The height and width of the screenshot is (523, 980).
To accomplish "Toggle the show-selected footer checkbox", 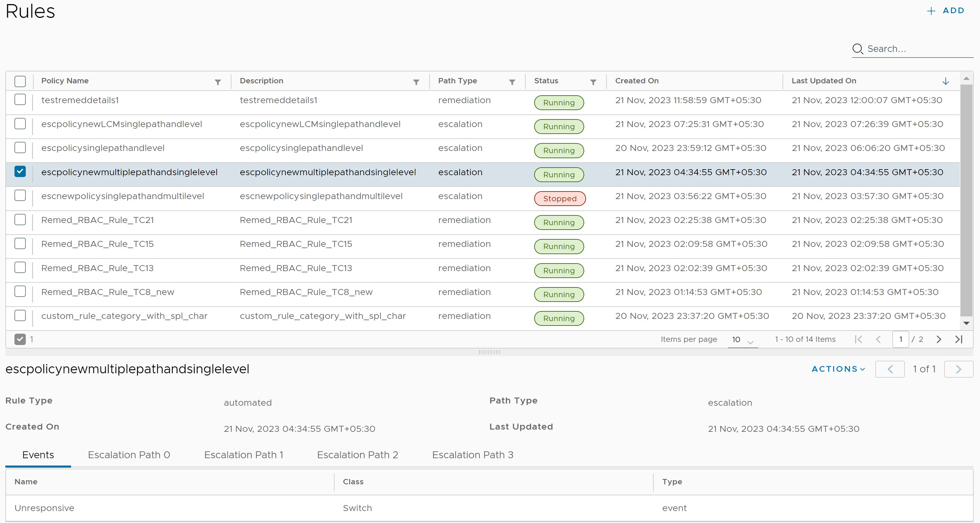I will (x=20, y=339).
